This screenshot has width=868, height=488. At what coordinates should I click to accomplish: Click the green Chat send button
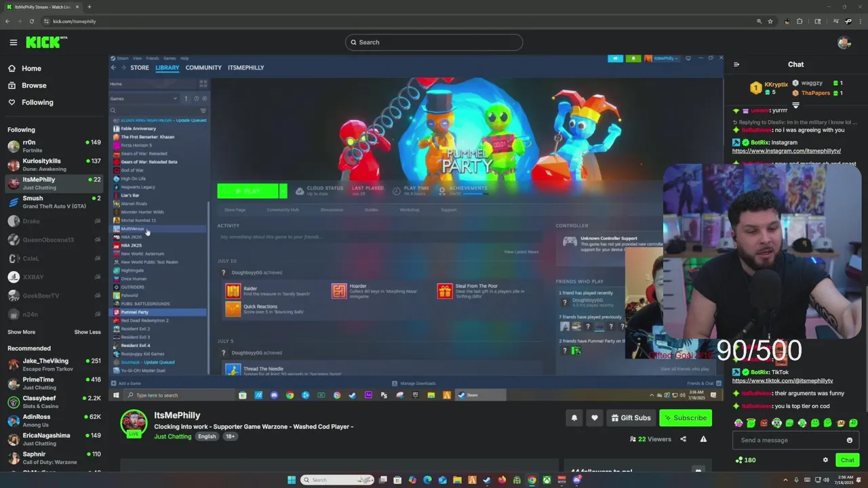[848, 460]
